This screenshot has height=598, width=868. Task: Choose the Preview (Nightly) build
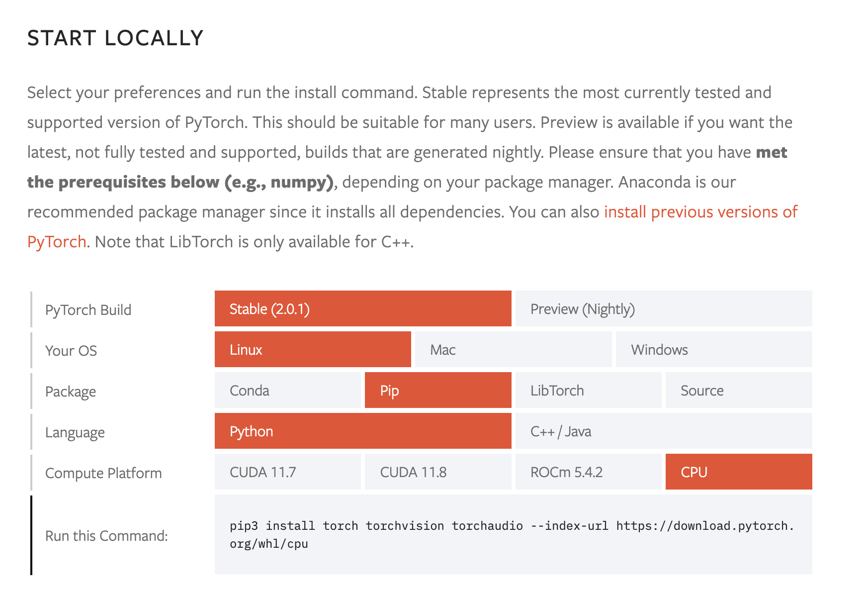[x=664, y=308]
